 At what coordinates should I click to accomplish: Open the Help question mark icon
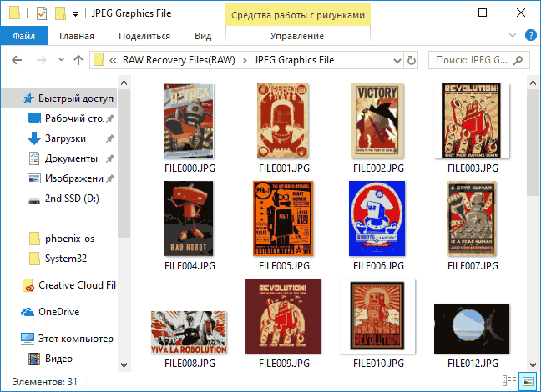coord(529,36)
